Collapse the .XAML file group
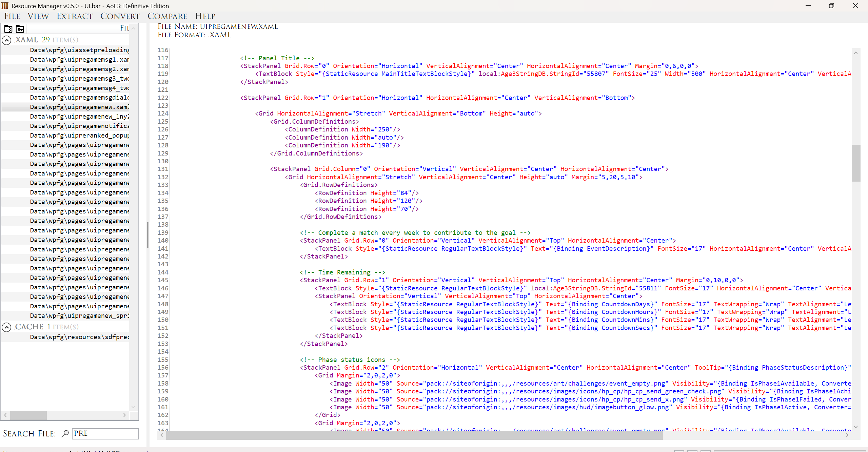Image resolution: width=868 pixels, height=452 pixels. click(6, 40)
